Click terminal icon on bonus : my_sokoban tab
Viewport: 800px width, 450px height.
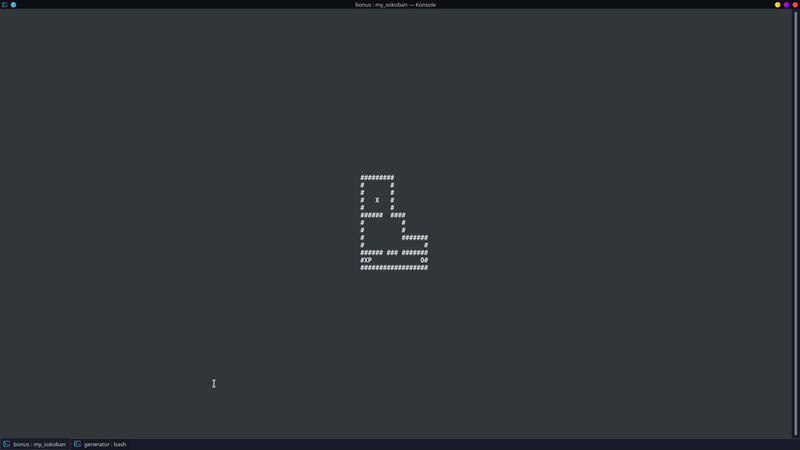pos(7,444)
